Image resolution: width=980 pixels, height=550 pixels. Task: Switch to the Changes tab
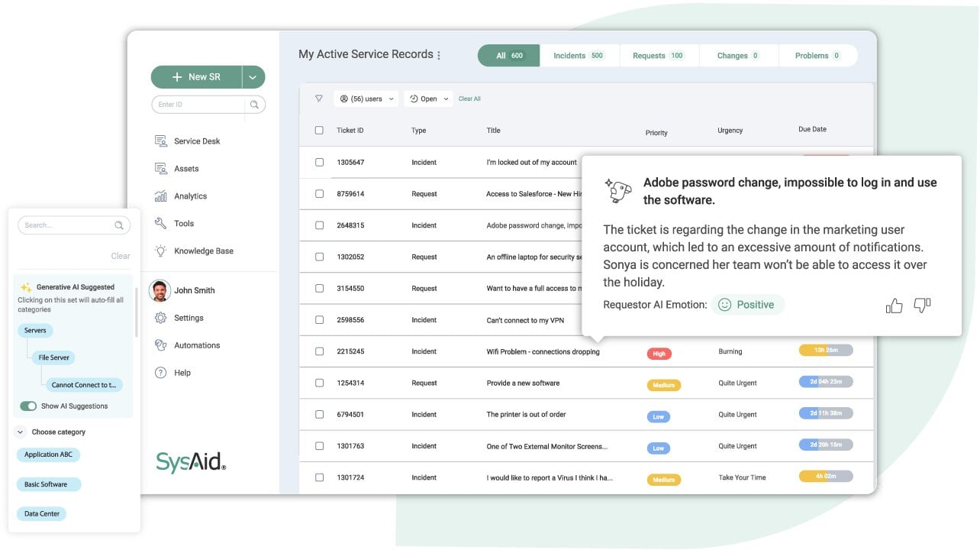(x=738, y=56)
